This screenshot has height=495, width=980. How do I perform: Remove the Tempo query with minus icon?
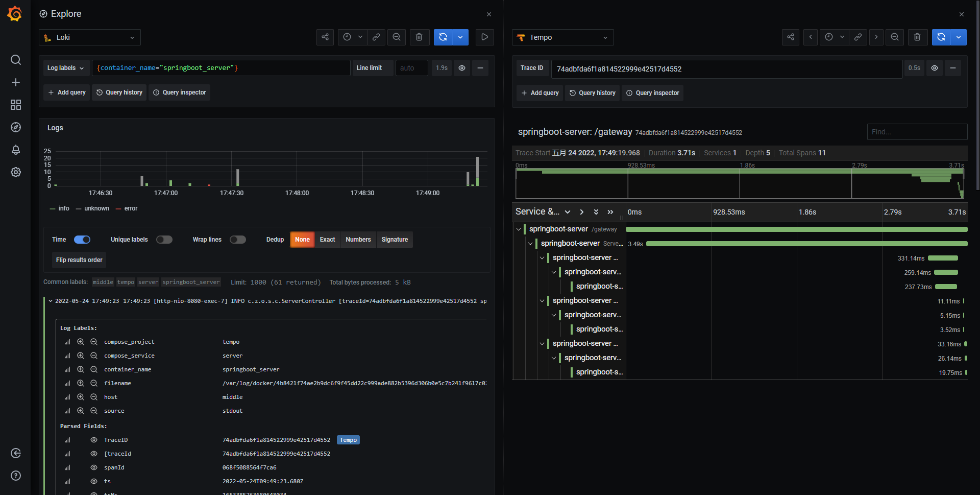(953, 68)
